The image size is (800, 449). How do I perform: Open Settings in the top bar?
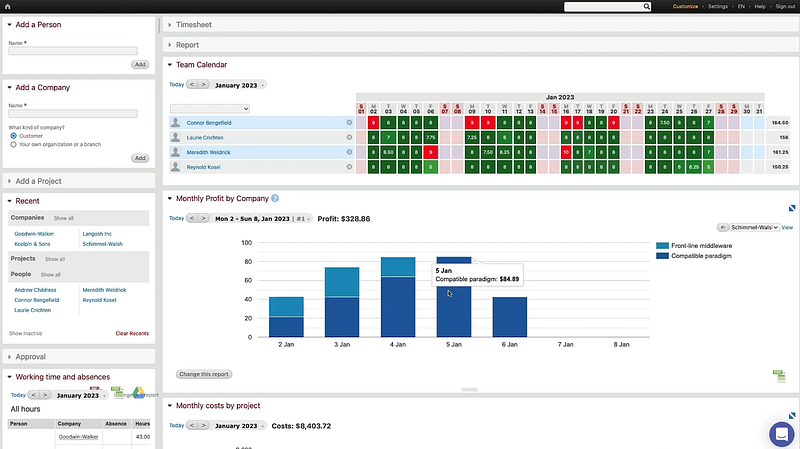tap(717, 7)
